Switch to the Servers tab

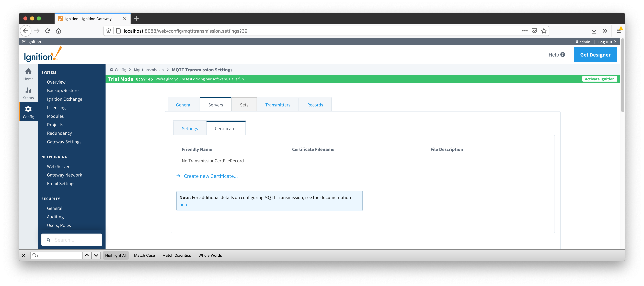tap(215, 105)
